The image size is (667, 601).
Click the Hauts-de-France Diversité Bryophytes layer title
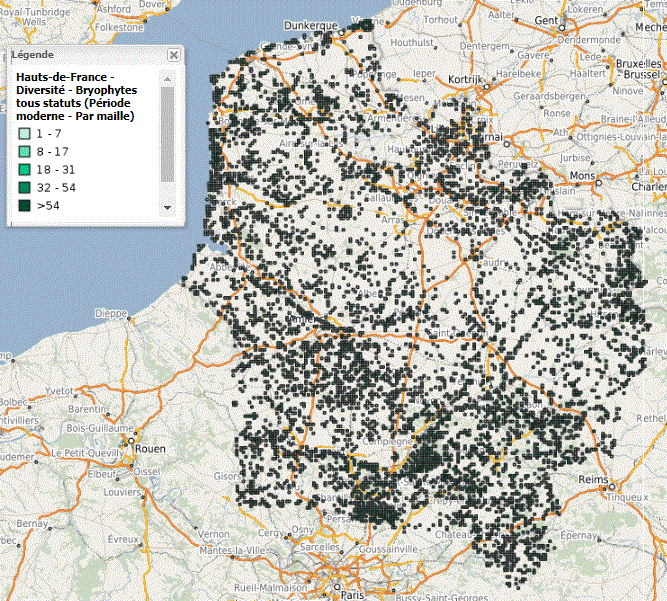click(x=75, y=96)
